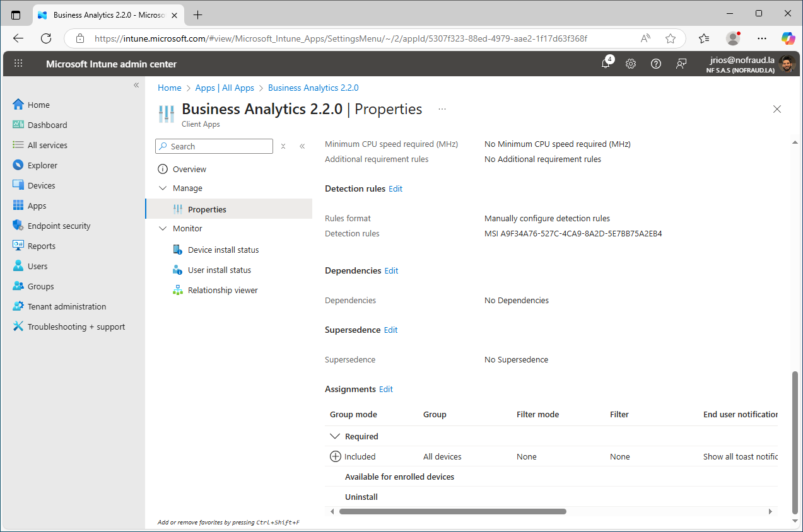Click the Dashboard icon in sidebar
The width and height of the screenshot is (803, 532).
pyautogui.click(x=18, y=125)
